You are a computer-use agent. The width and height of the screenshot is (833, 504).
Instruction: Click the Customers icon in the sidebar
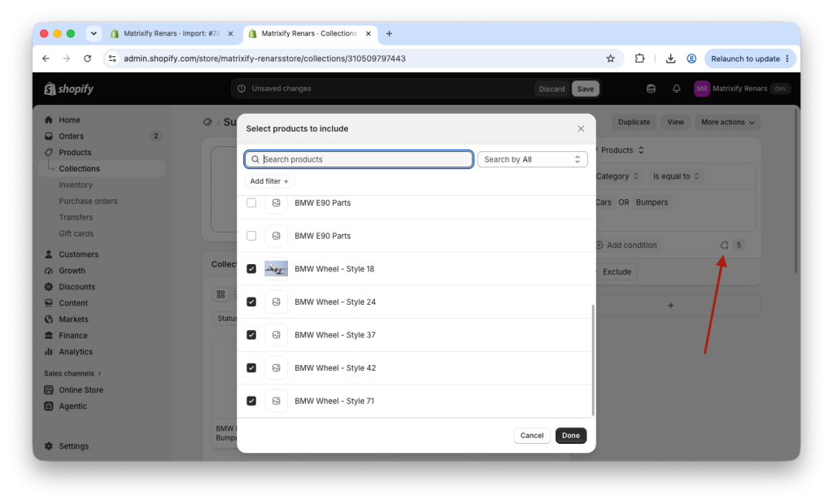point(49,254)
